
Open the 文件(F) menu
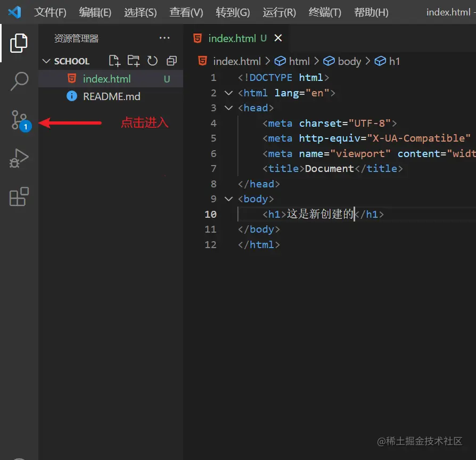(x=51, y=12)
